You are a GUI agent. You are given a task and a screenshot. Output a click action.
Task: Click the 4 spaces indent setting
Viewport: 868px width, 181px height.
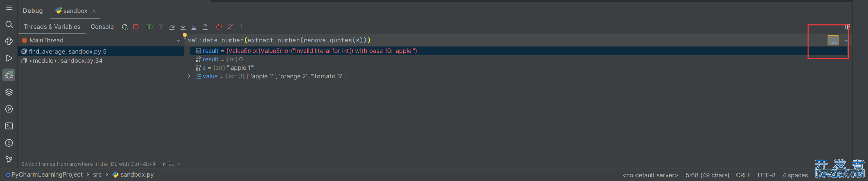[x=795, y=175]
